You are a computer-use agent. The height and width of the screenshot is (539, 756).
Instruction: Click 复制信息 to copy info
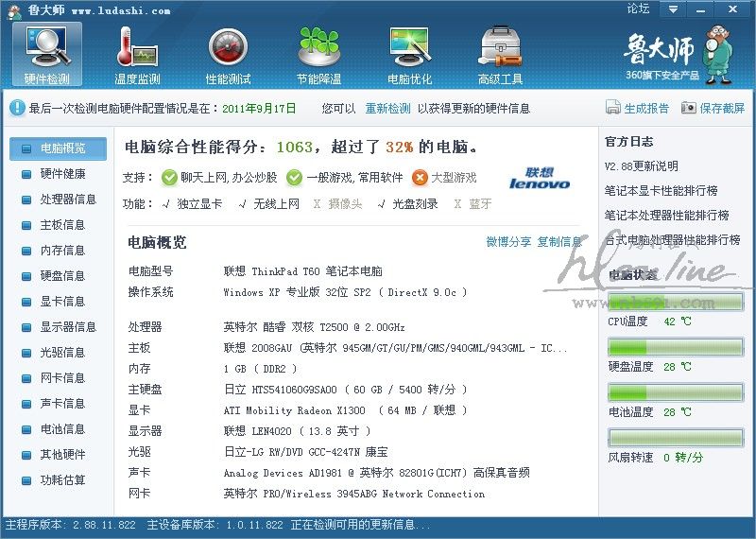[x=559, y=242]
